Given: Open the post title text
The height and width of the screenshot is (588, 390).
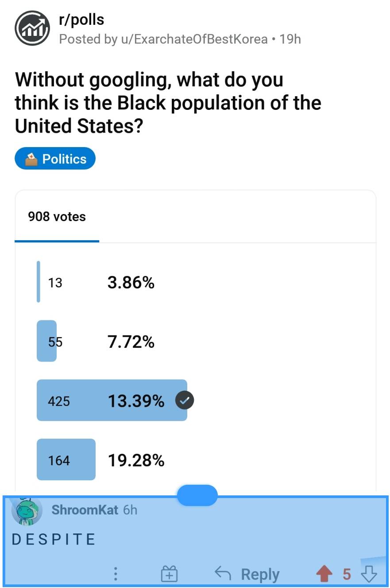Looking at the screenshot, I should click(x=168, y=102).
